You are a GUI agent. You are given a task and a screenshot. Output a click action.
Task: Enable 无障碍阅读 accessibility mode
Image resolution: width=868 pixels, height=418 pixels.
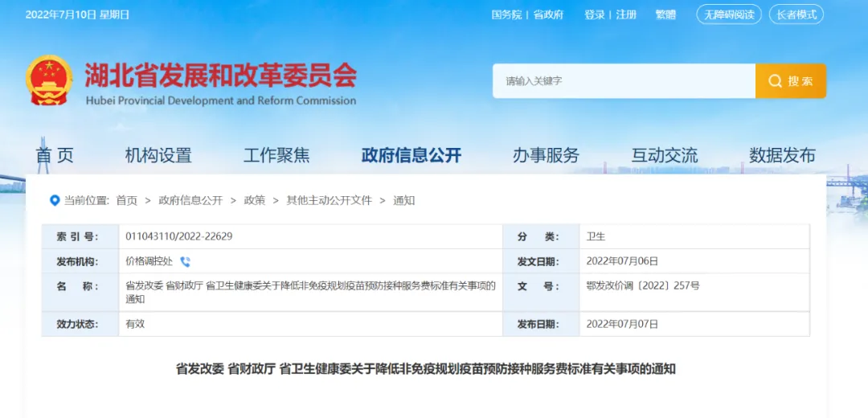(729, 15)
